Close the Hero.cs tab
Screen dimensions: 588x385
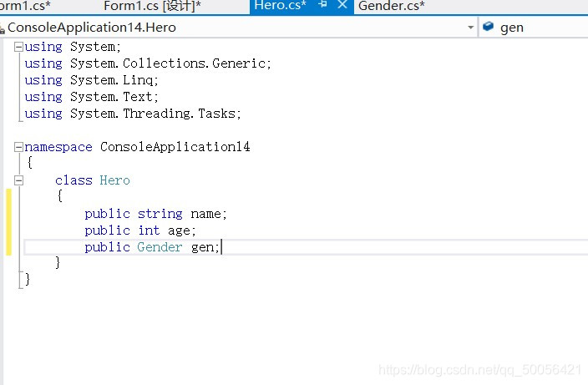click(342, 4)
